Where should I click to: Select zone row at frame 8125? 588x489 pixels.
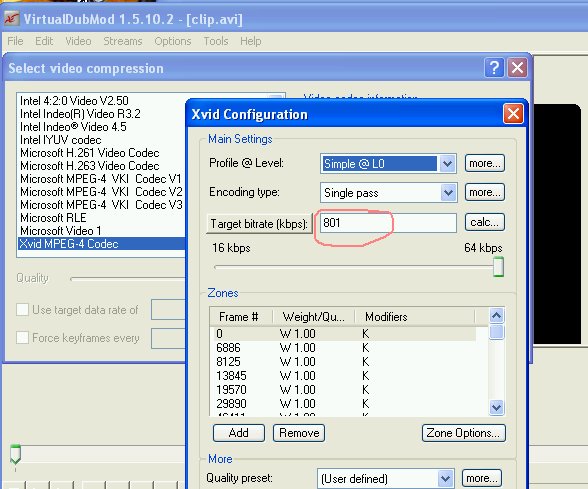(345, 362)
